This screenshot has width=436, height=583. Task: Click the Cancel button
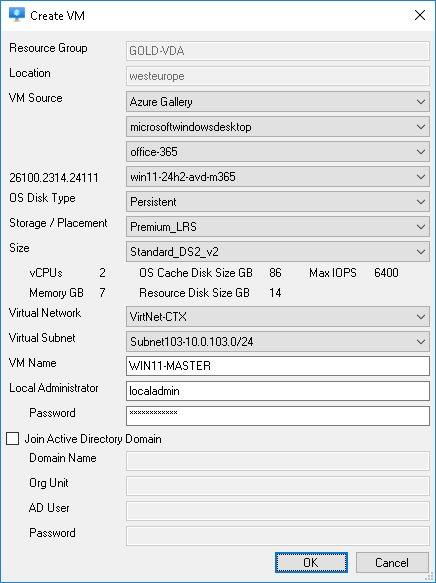tap(392, 563)
